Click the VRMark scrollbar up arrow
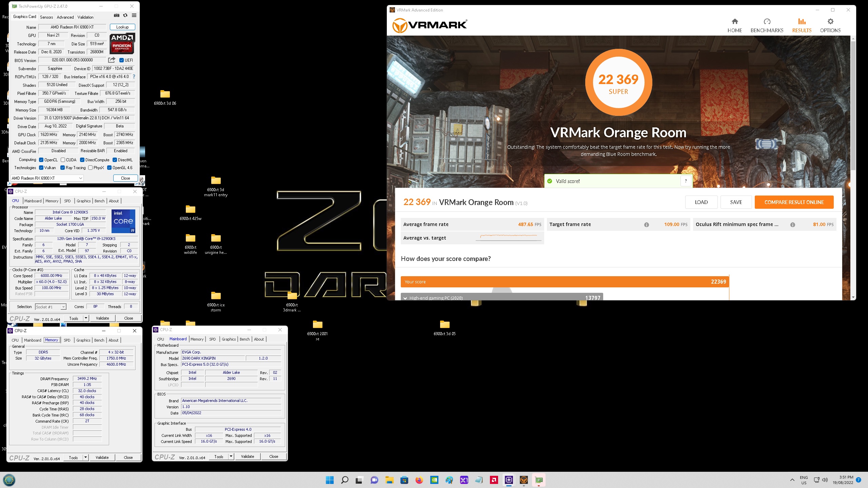Image resolution: width=868 pixels, height=488 pixels. 853,38
